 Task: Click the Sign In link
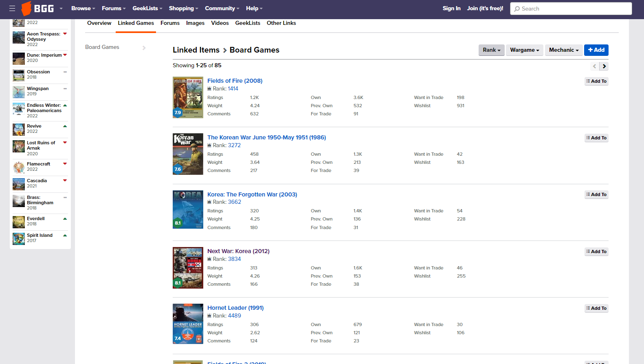pyautogui.click(x=451, y=8)
